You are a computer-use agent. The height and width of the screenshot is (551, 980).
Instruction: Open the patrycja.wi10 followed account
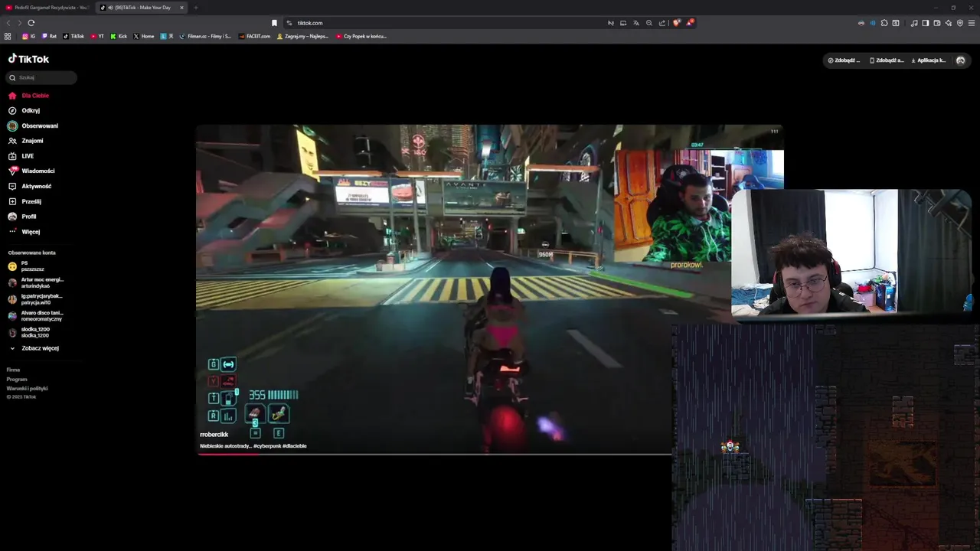click(x=35, y=299)
